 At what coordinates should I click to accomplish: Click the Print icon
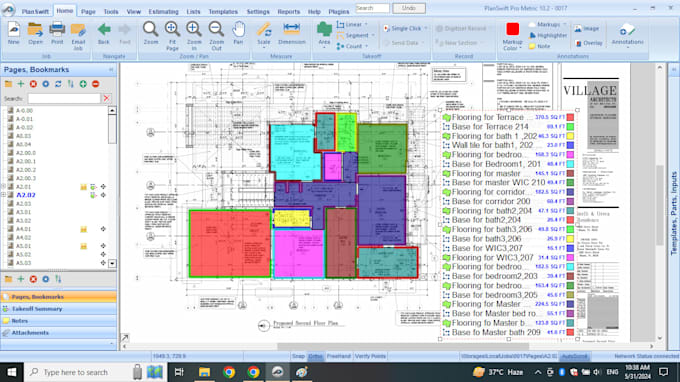[57, 33]
